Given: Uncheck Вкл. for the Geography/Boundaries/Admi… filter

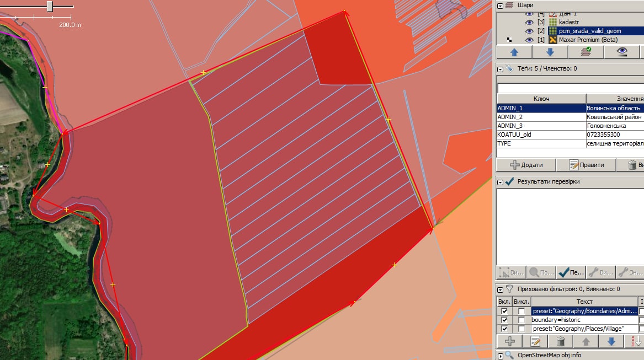Looking at the screenshot, I should tap(504, 311).
